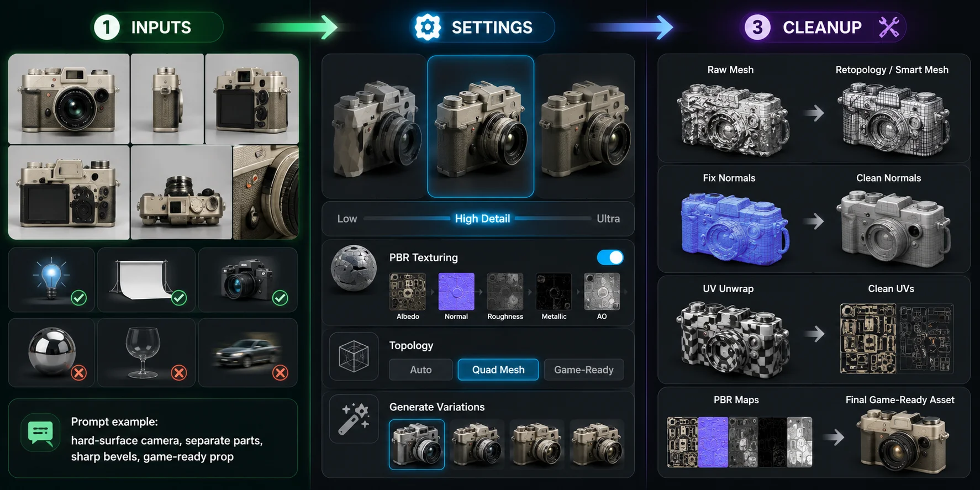980x490 pixels.
Task: View the checkered UV Unwrap preview
Action: coord(733,339)
